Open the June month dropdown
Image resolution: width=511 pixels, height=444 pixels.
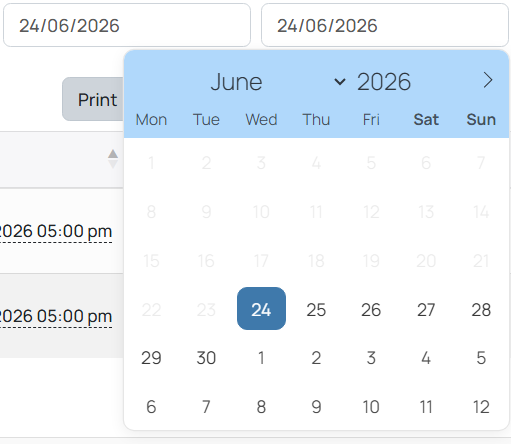[x=278, y=82]
